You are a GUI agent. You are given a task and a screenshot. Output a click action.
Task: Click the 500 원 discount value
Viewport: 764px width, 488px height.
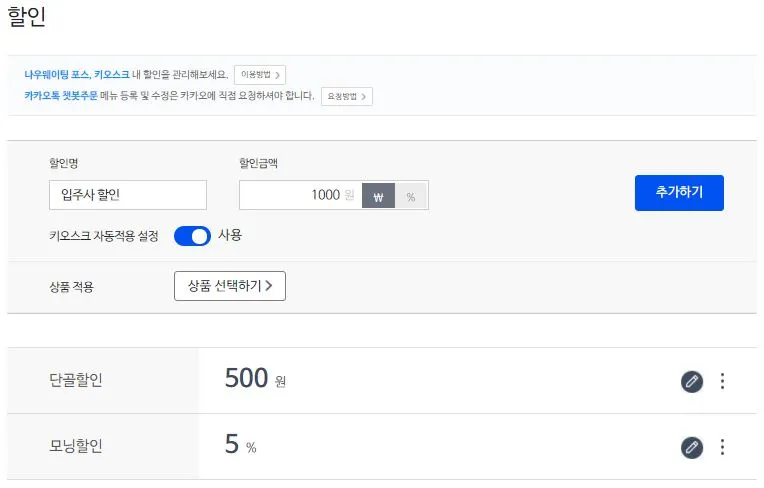click(x=254, y=379)
